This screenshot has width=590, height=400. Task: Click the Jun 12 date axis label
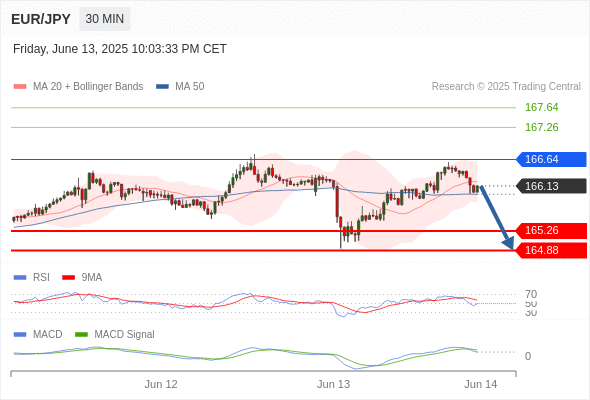161,384
